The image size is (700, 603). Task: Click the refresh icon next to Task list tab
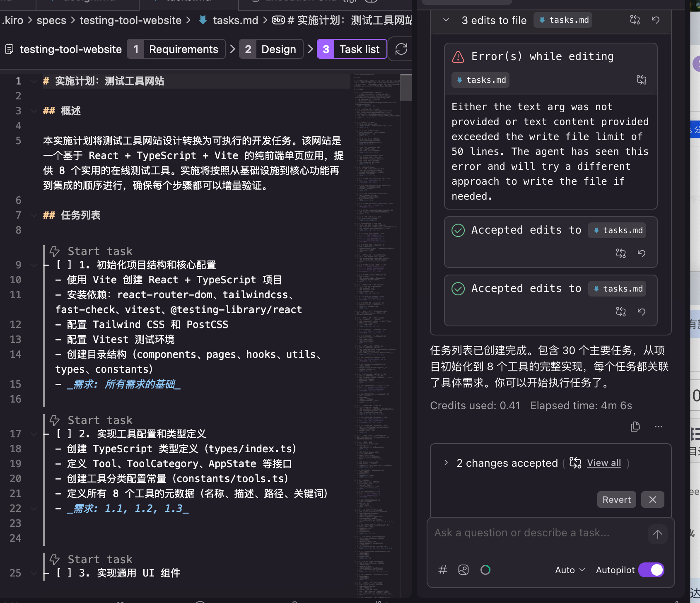(x=401, y=49)
